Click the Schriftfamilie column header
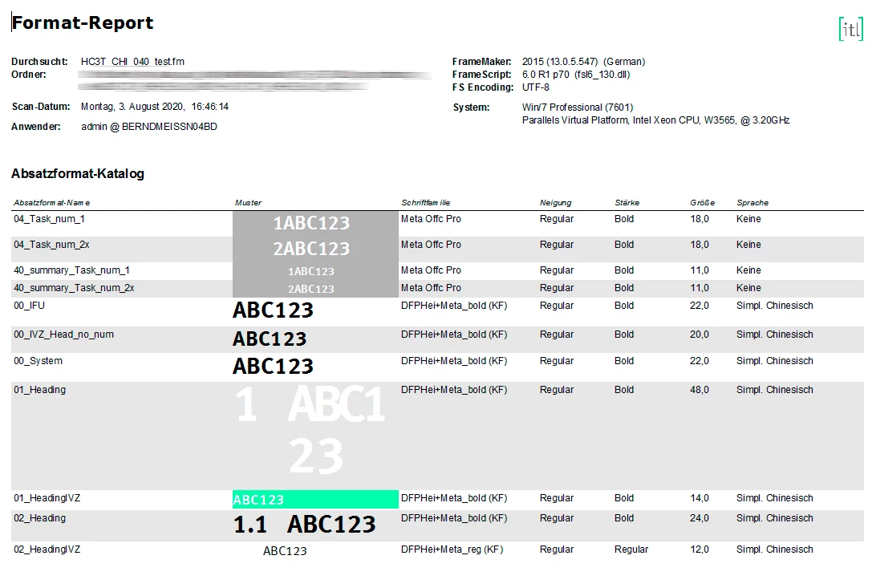Viewport: 872px width, 588px height. point(425,203)
